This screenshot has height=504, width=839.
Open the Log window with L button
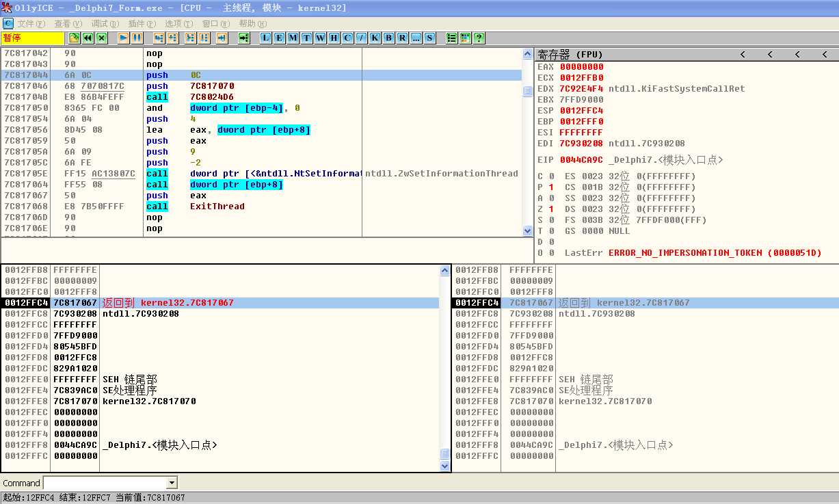[x=265, y=38]
